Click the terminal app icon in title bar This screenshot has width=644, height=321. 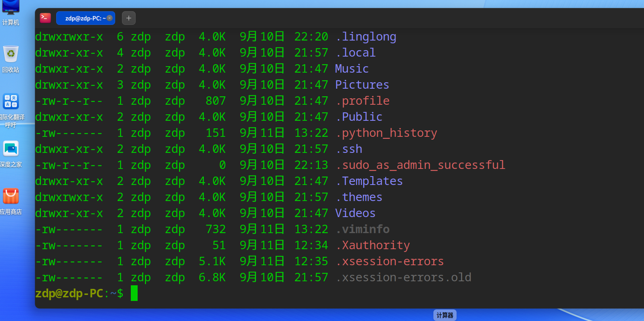45,18
